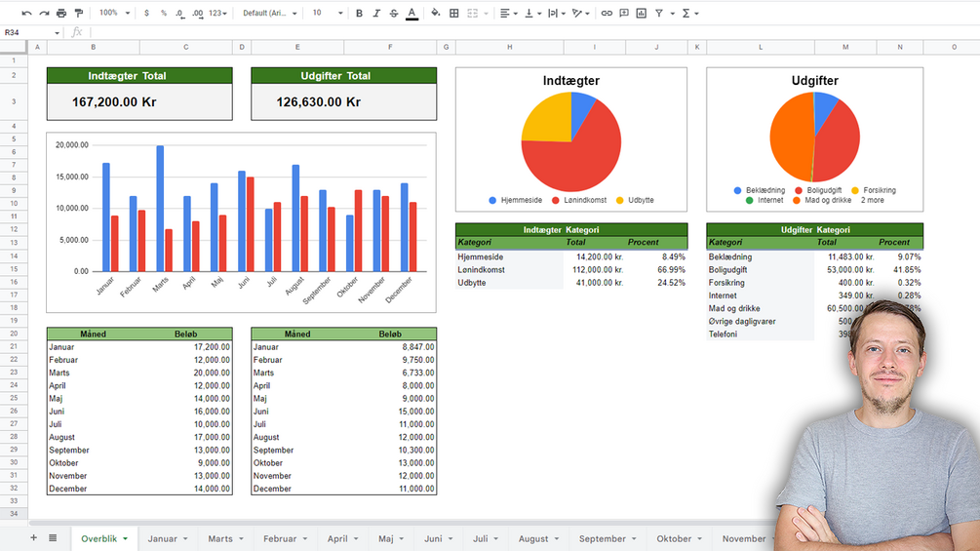Switch to the Januar sheet tab
This screenshot has width=980, height=551.
tap(163, 538)
